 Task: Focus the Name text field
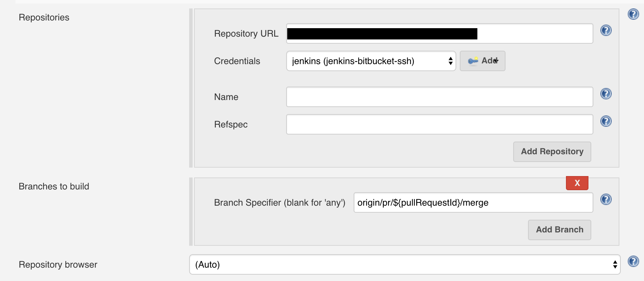[x=439, y=97]
